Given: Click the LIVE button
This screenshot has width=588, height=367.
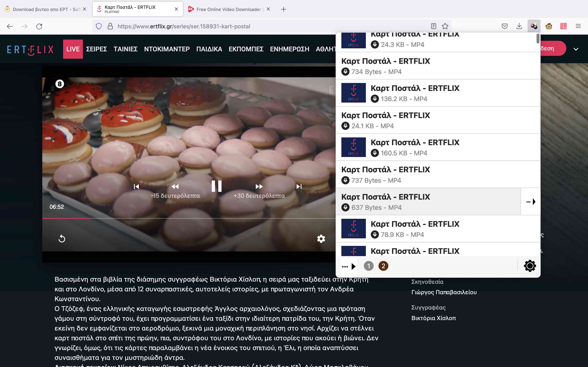Looking at the screenshot, I should 73,49.
